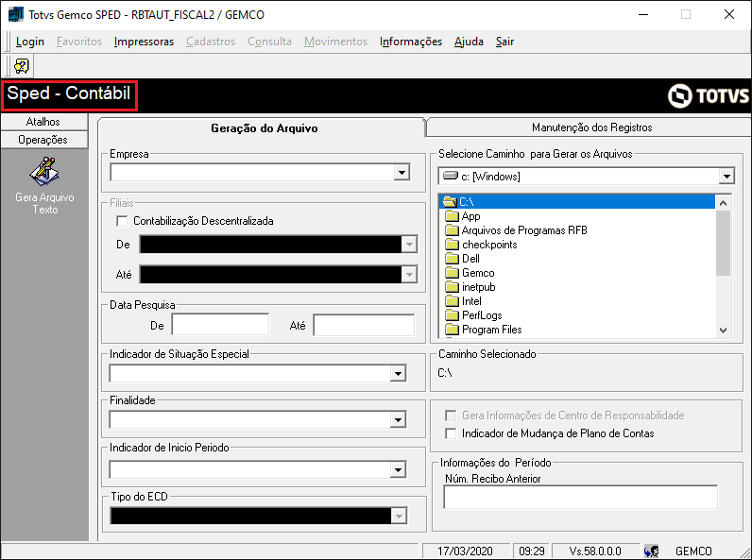This screenshot has width=752, height=560.
Task: Click the Atalhos sidebar button
Action: pos(44,122)
